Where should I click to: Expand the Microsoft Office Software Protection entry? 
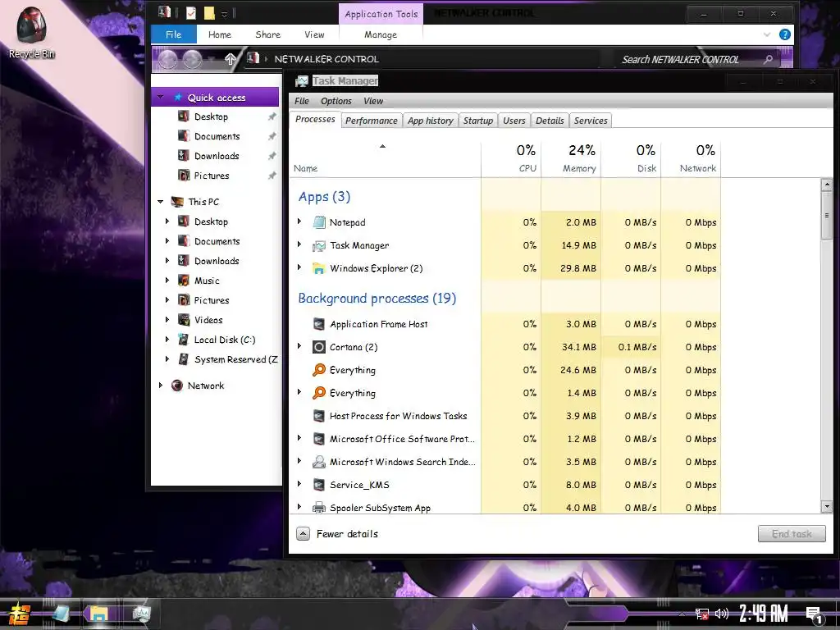[x=299, y=438]
